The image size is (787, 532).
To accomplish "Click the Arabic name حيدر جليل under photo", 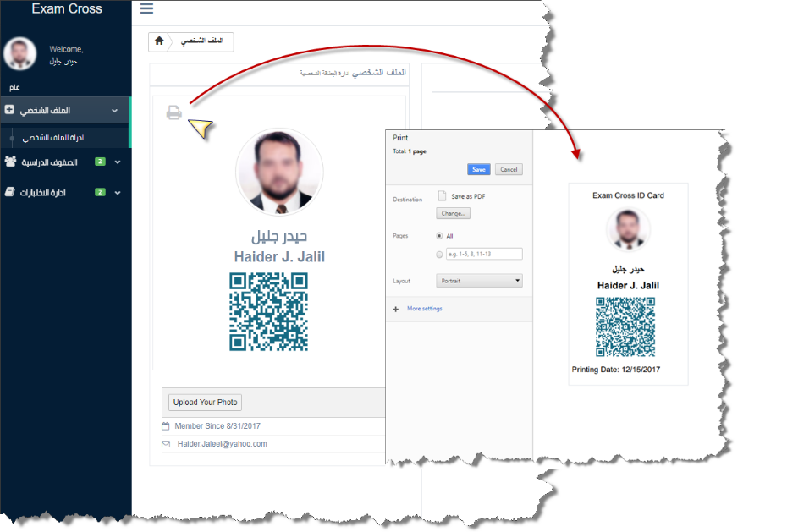I will 279,236.
